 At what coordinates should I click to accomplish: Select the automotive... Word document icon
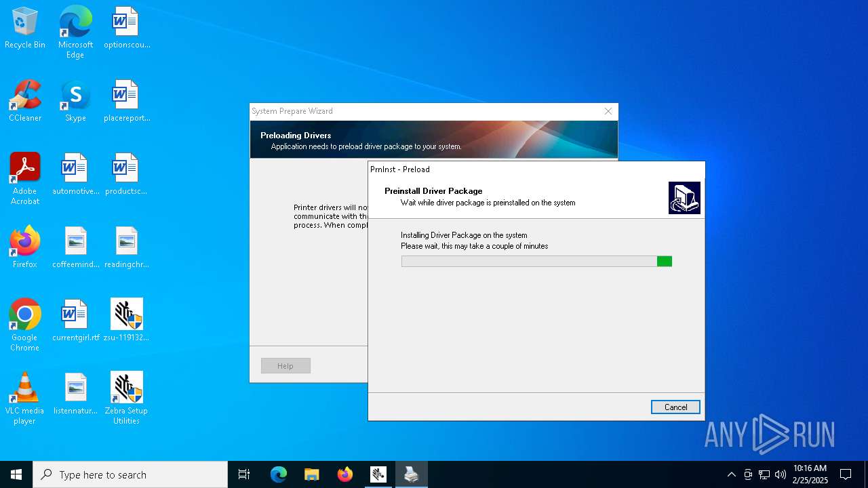point(75,175)
